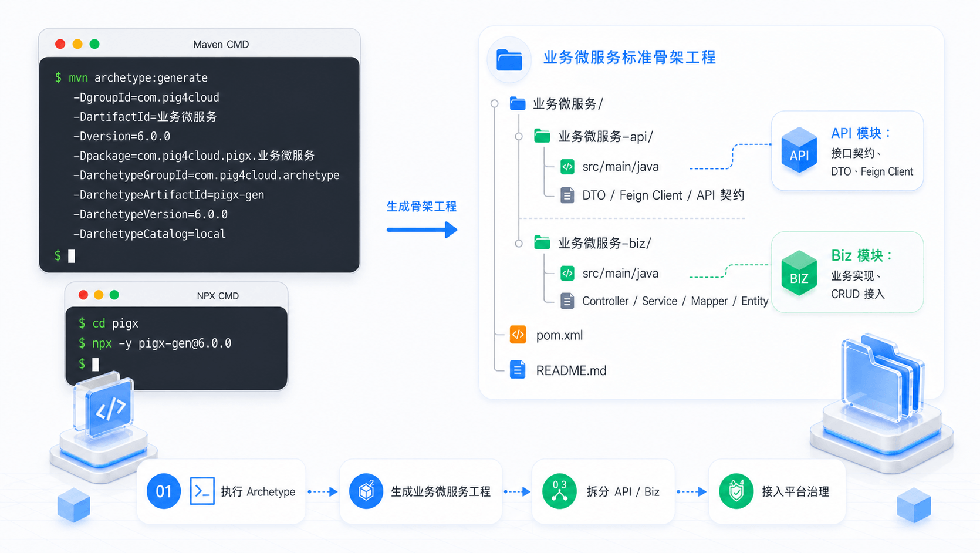Click the -DarchetypeArtifactId=pigx-gen line
The height and width of the screenshot is (553, 980).
[x=168, y=195]
